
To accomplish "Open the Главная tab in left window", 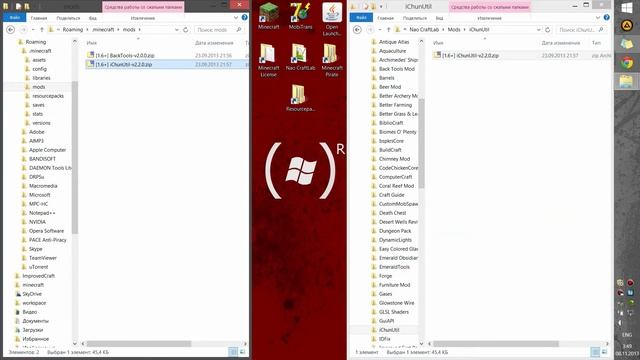I will point(39,18).
